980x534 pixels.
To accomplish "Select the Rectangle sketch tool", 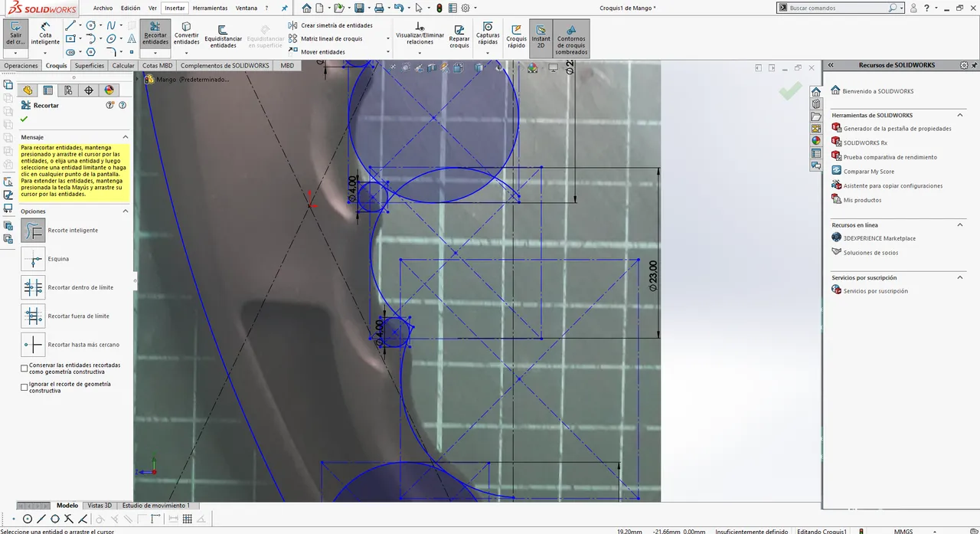I will [x=70, y=38].
